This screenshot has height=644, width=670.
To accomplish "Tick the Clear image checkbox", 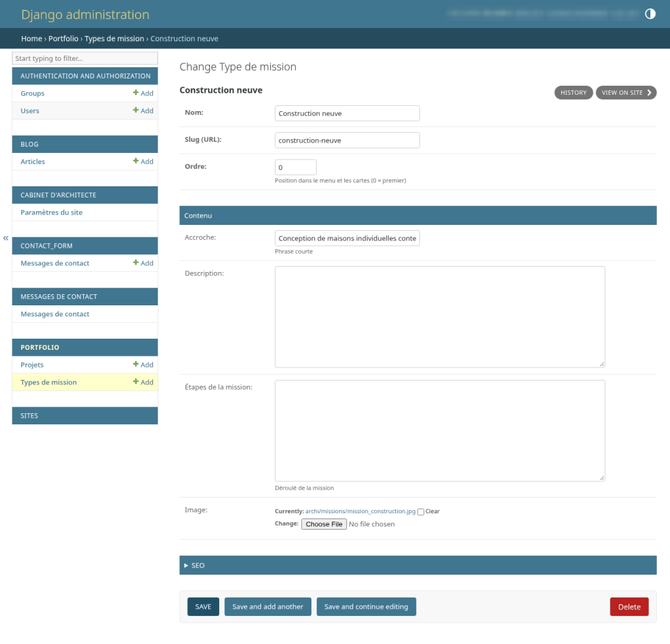I will click(x=421, y=512).
